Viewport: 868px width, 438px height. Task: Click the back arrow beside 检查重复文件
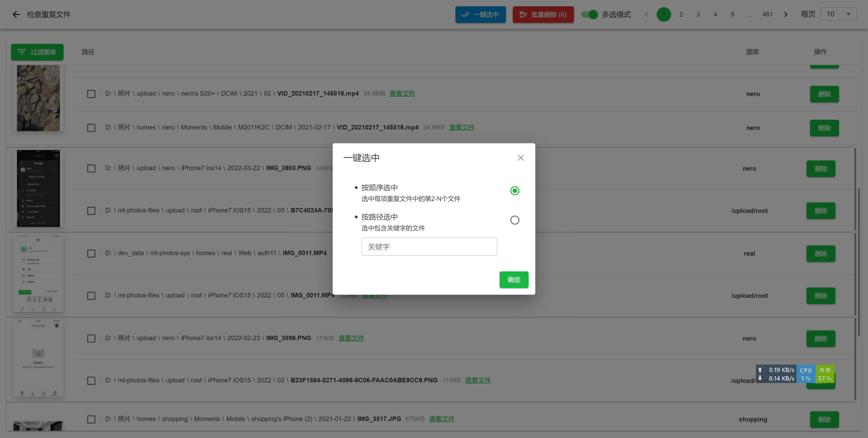[16, 14]
